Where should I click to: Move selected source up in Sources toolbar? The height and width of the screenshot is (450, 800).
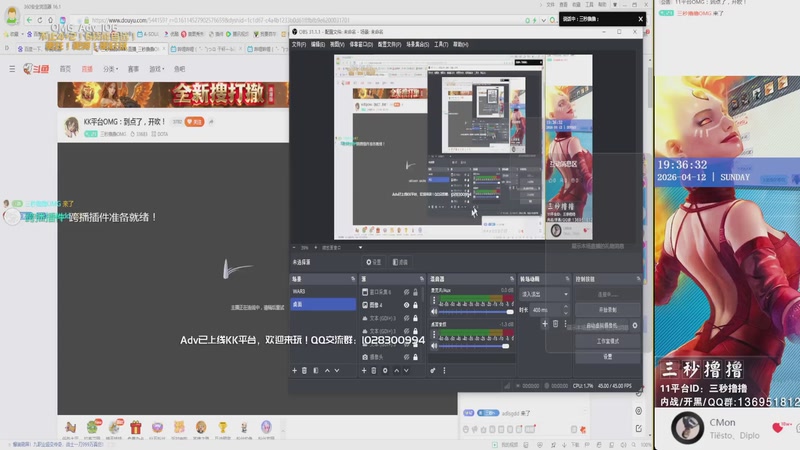396,370
